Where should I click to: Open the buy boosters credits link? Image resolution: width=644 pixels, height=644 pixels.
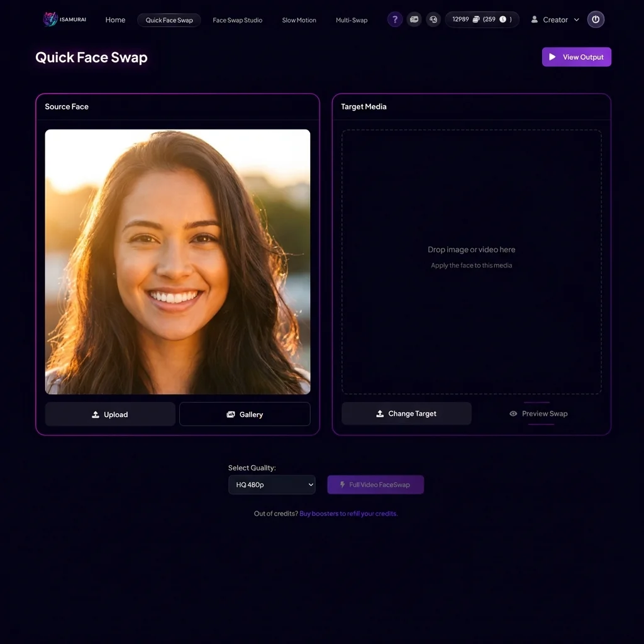pyautogui.click(x=348, y=513)
